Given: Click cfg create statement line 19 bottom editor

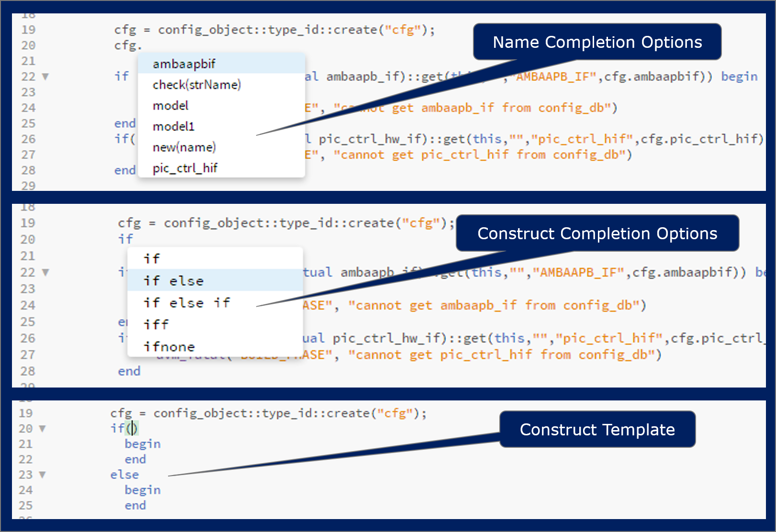Looking at the screenshot, I should click(269, 413).
